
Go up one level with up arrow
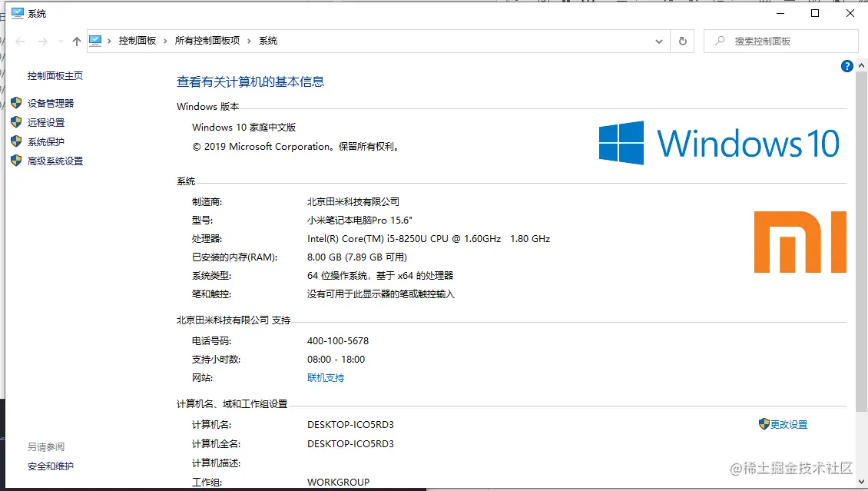click(76, 41)
